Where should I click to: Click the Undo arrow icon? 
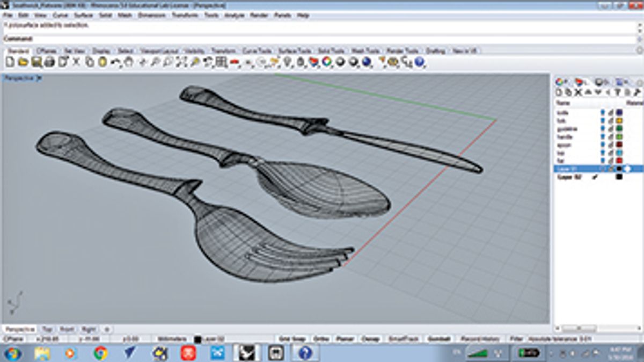(x=115, y=62)
